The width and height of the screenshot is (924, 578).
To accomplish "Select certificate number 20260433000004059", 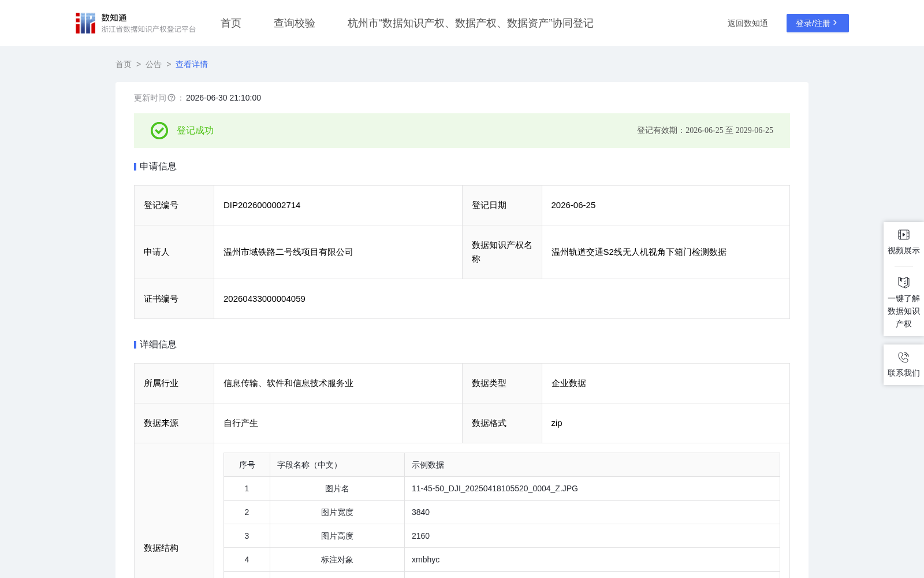I will (x=264, y=299).
